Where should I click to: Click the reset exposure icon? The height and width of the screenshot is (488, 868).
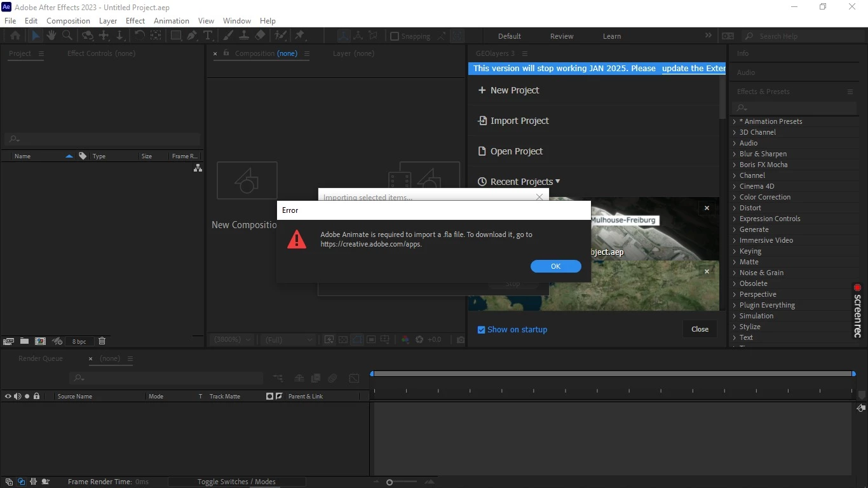(x=419, y=340)
